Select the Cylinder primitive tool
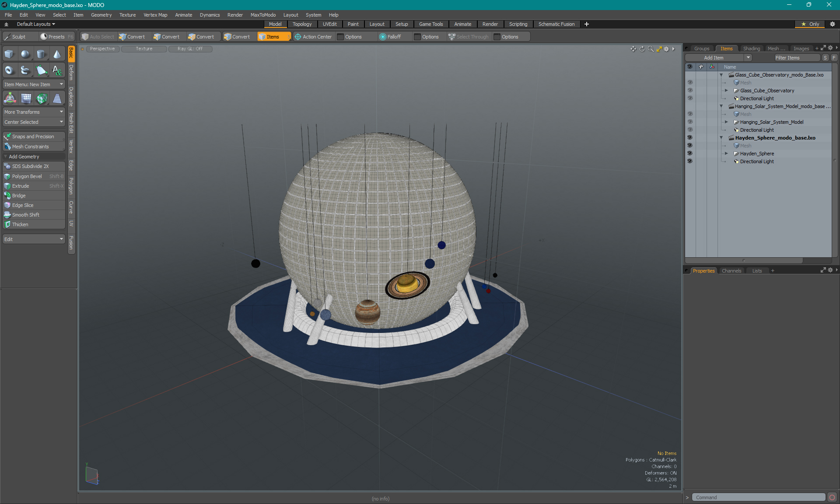The width and height of the screenshot is (840, 504). [x=41, y=54]
